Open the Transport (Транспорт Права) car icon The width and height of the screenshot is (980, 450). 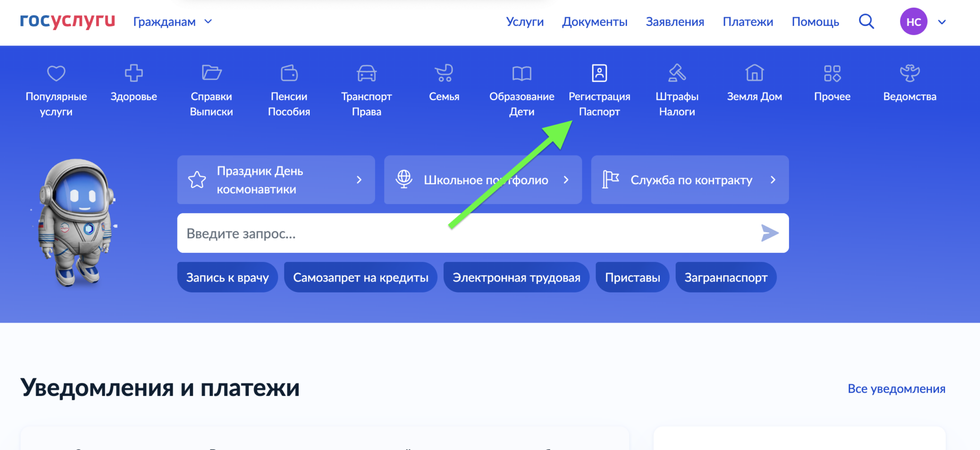[367, 73]
